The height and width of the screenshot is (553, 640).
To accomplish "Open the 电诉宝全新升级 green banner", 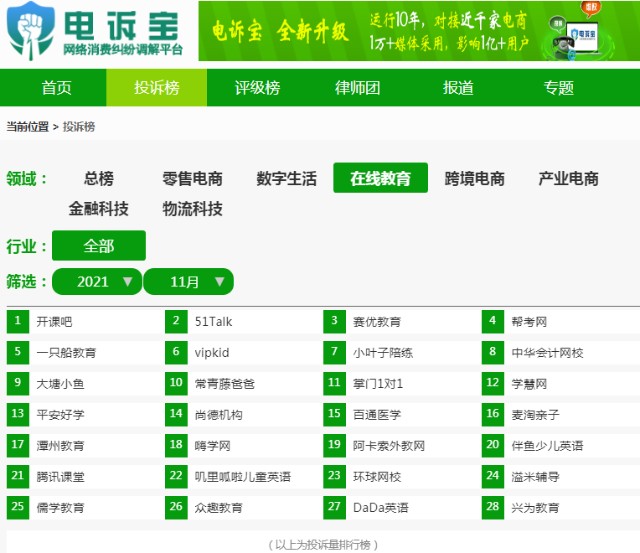I will coord(419,31).
